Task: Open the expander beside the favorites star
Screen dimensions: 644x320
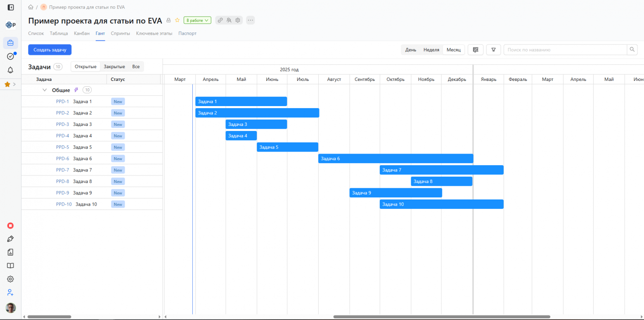Action: click(14, 84)
